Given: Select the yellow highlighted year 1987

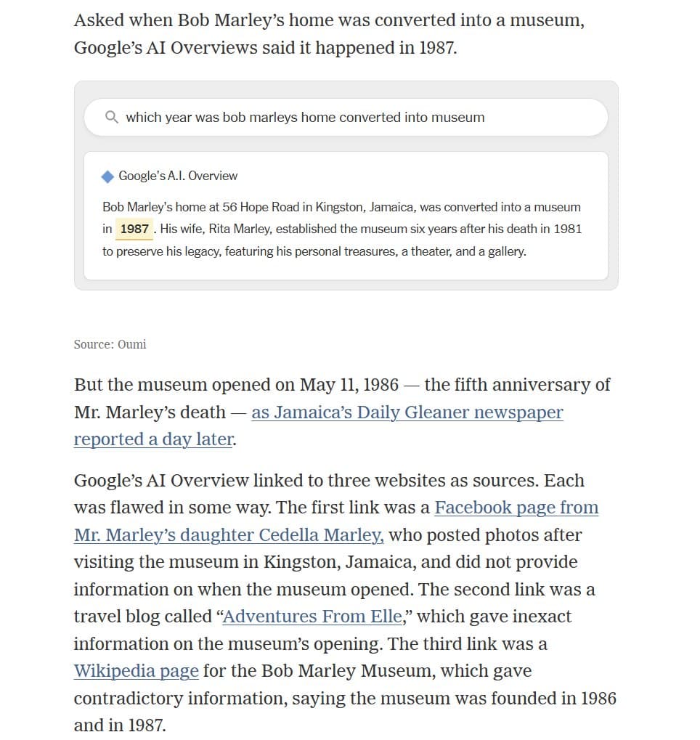Looking at the screenshot, I should [134, 229].
